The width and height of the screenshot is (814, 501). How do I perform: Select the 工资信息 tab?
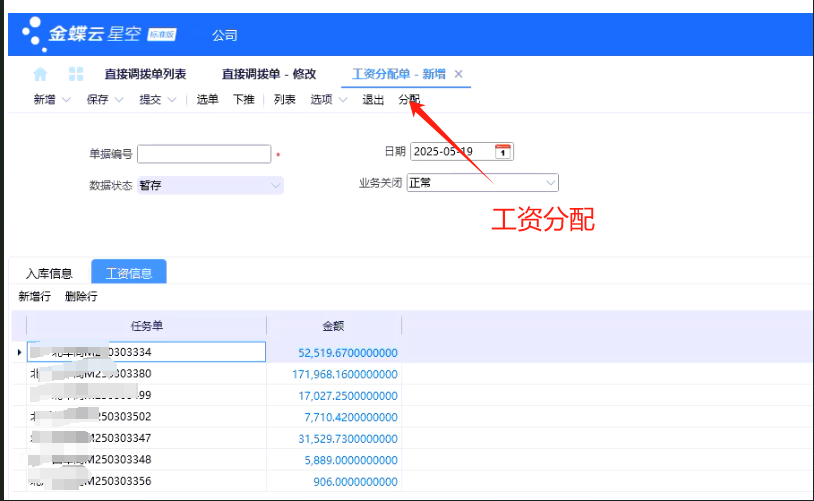[x=129, y=273]
